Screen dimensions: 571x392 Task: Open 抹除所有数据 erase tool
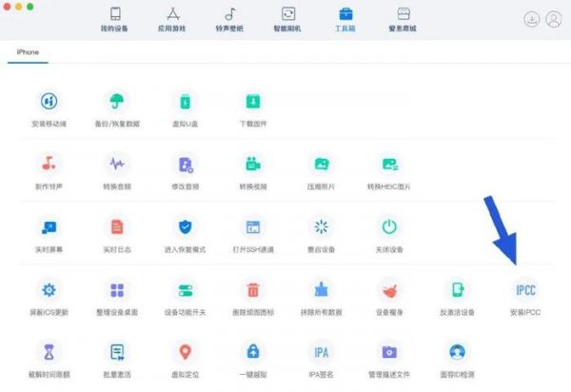322,290
